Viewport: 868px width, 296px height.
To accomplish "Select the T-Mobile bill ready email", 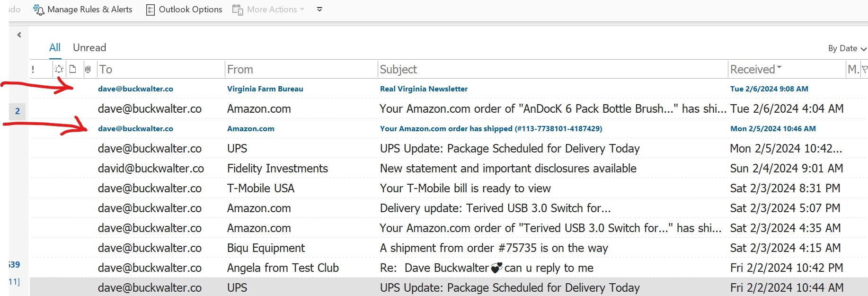I will pos(465,188).
